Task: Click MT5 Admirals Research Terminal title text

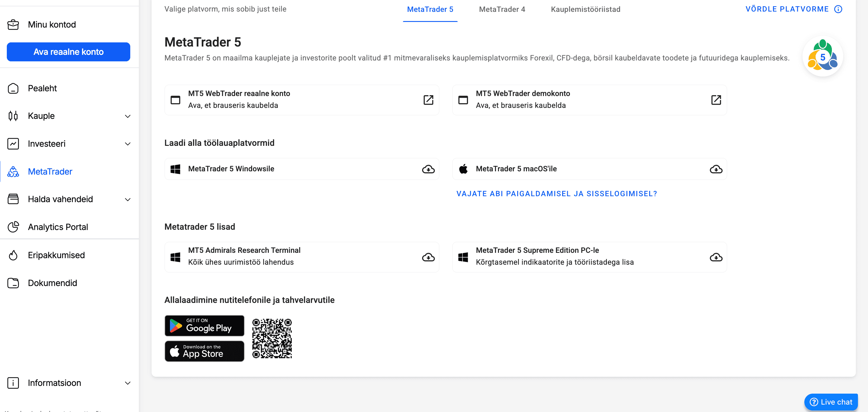Action: 244,250
